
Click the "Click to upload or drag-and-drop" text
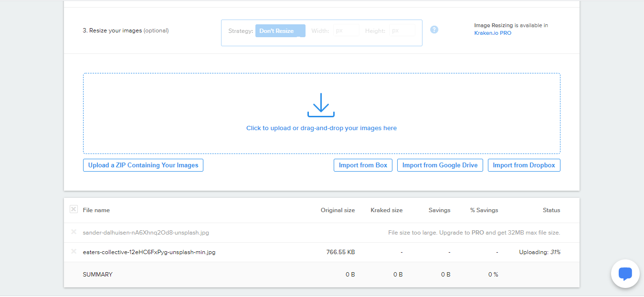[x=321, y=128]
